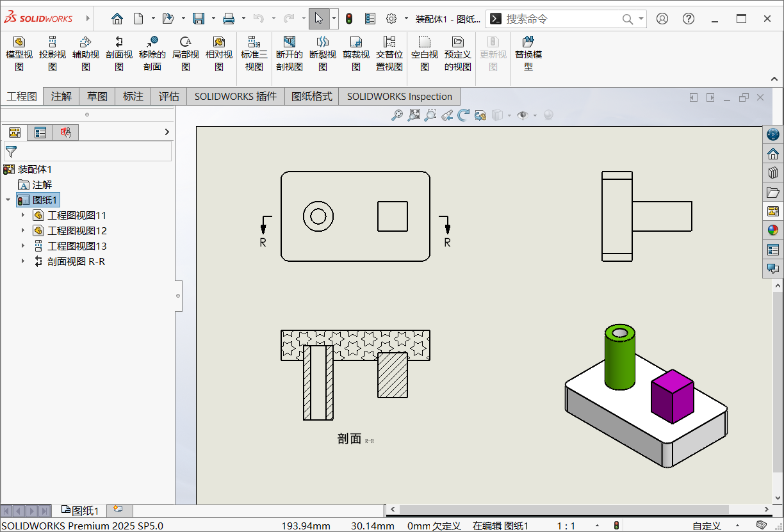
Task: Select the 图纸1 sheet tab at bottom
Action: 80,510
